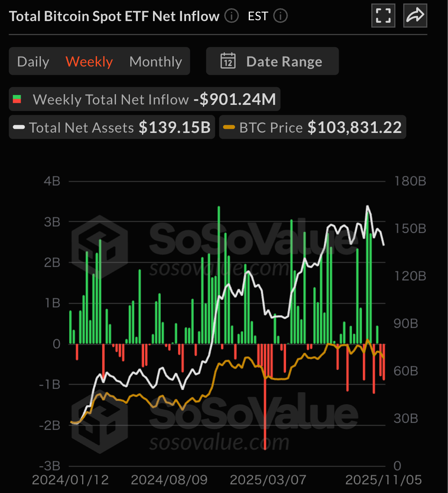
Task: Open the Date Range picker
Action: point(272,61)
